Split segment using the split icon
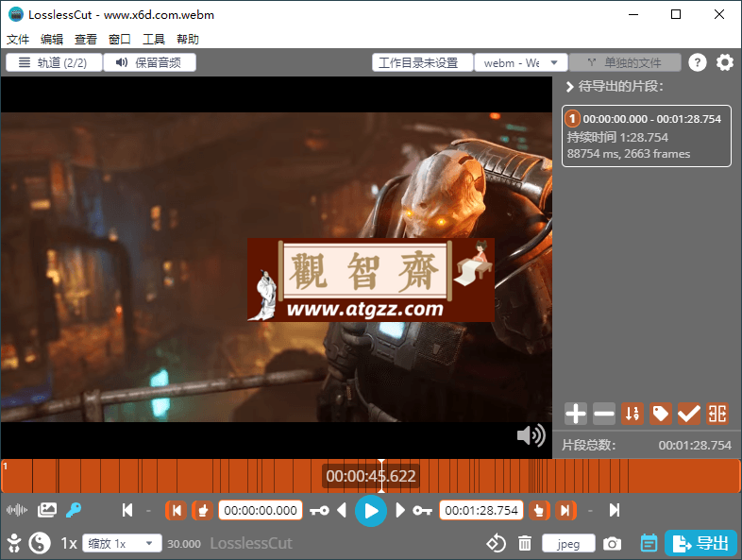The image size is (742, 560). pos(717,415)
